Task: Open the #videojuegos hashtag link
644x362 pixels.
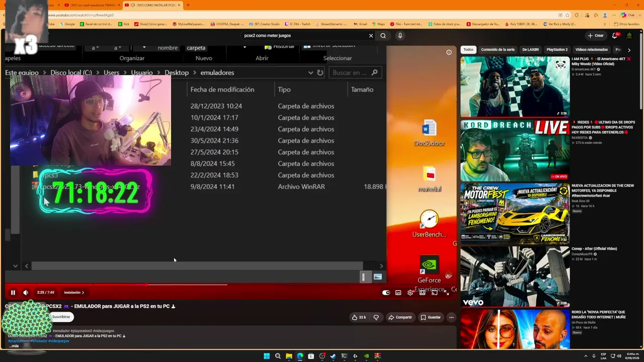Action: (x=59, y=341)
